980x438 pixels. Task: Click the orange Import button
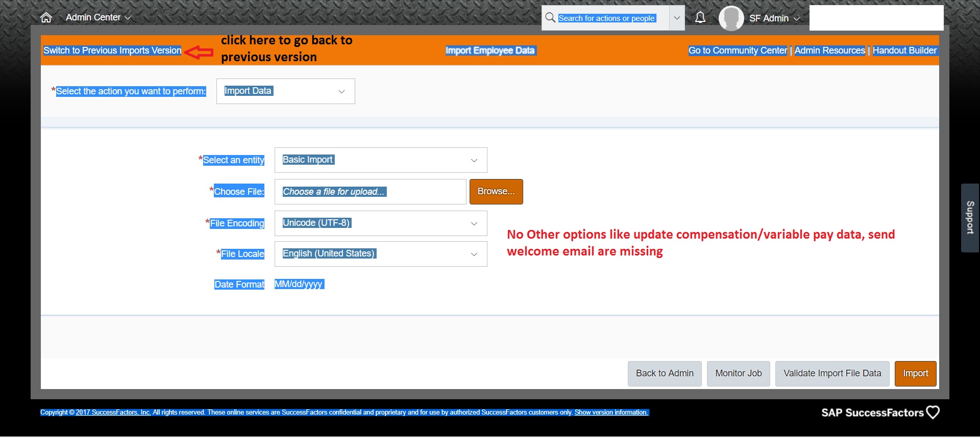(x=915, y=374)
